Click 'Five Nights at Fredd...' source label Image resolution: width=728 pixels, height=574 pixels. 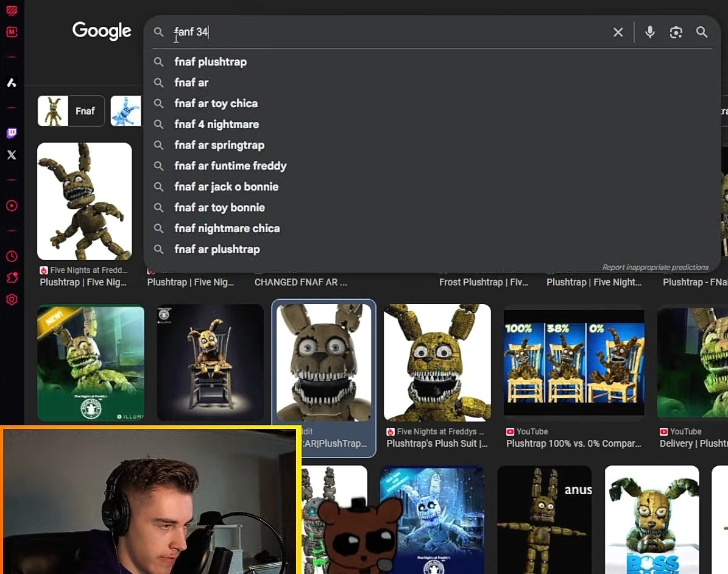[88, 270]
